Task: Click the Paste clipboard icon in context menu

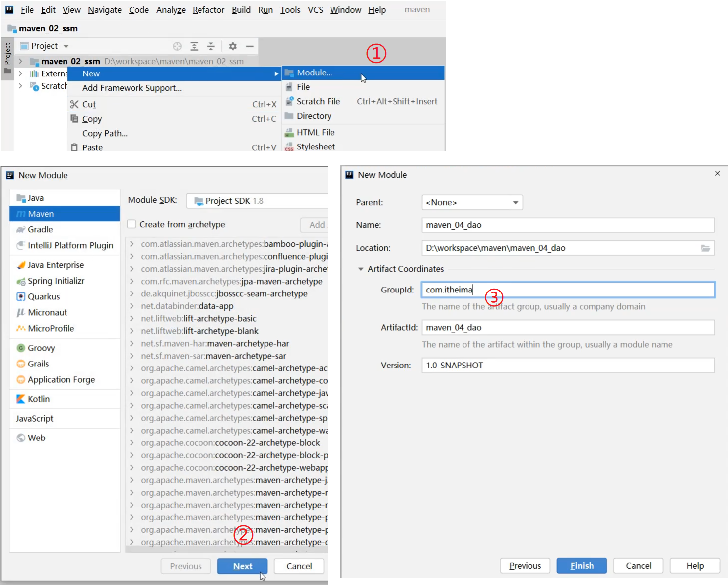Action: tap(74, 147)
